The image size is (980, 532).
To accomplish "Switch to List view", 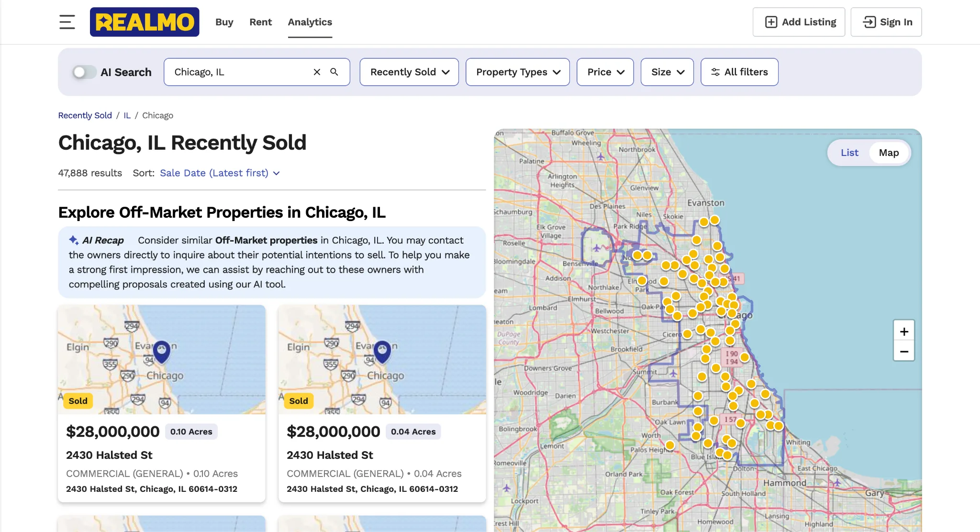I will [849, 153].
